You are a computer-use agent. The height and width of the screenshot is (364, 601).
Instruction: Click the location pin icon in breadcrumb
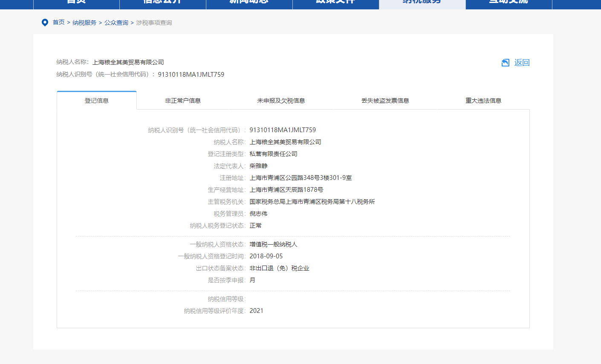[x=45, y=23]
